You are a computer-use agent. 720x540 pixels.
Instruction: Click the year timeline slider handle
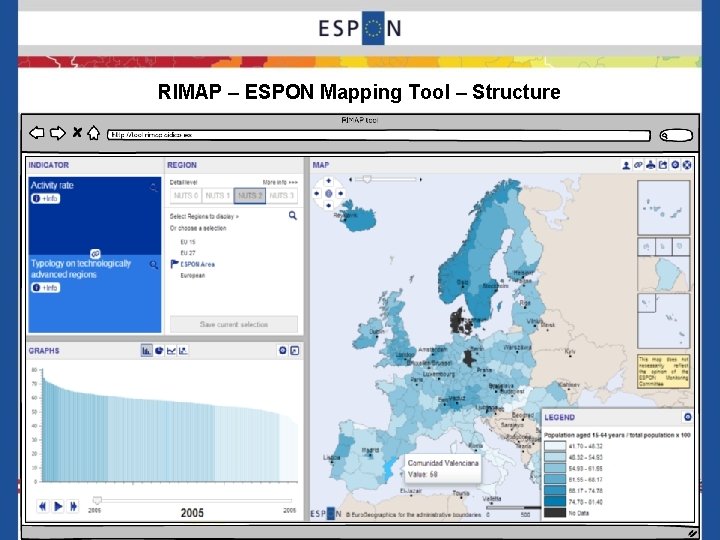click(97, 500)
